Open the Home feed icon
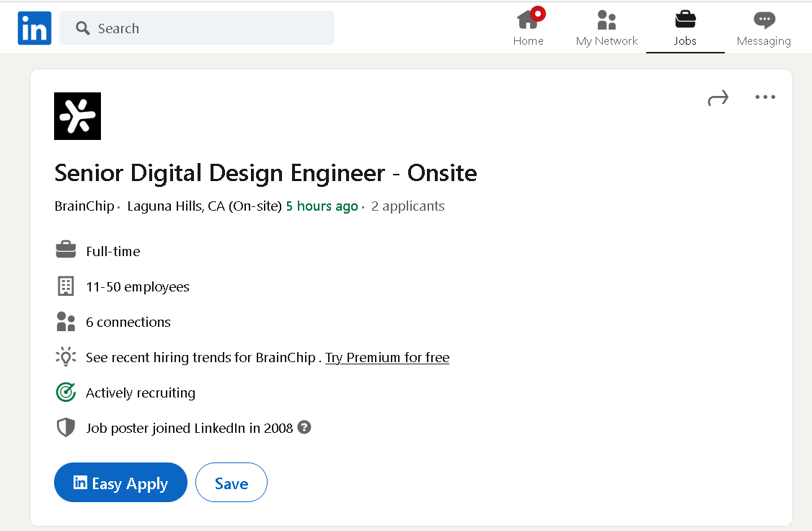The image size is (812, 531). [x=528, y=21]
